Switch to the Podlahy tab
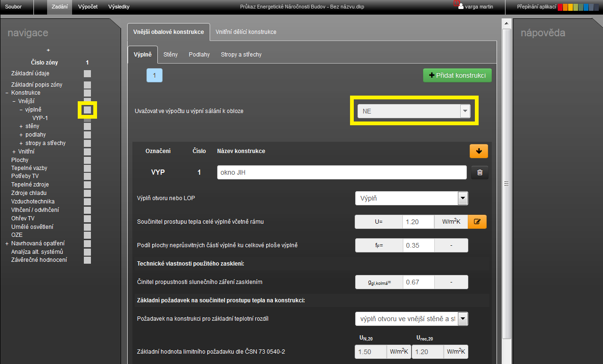 [x=199, y=55]
